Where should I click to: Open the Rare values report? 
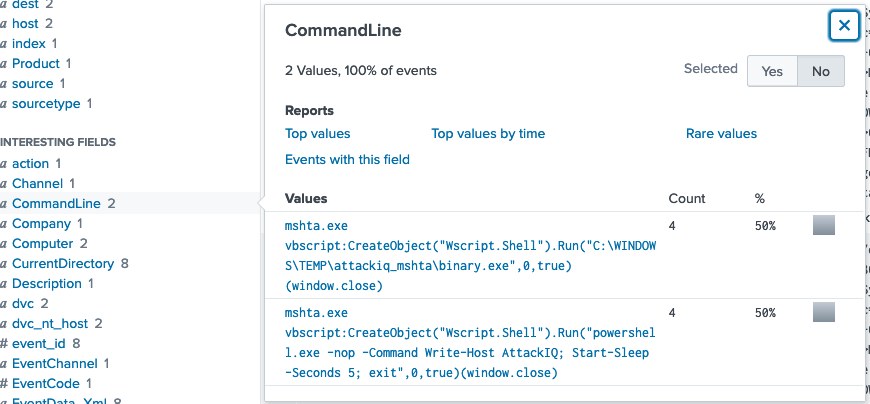(721, 133)
